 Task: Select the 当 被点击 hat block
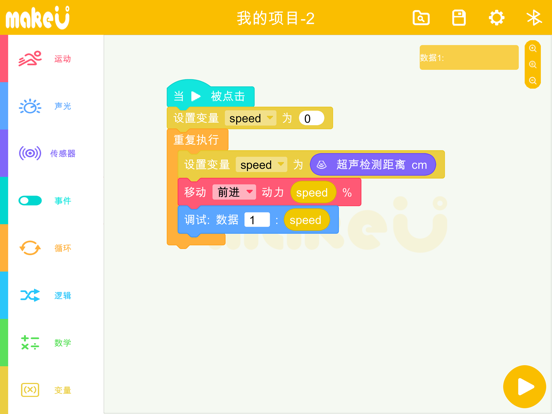pos(210,95)
